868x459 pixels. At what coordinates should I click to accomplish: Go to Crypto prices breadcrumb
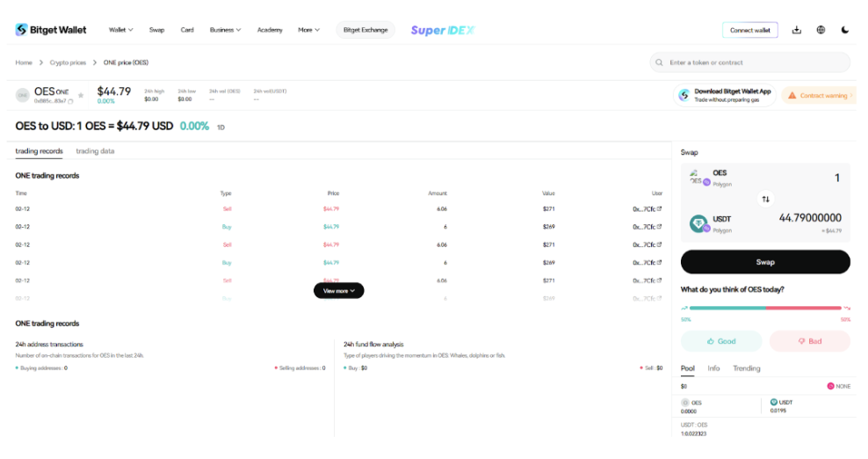[x=68, y=62]
